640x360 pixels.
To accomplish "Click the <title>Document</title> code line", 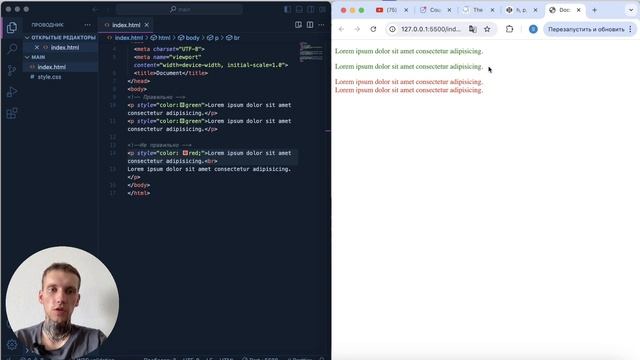I will pyautogui.click(x=171, y=73).
